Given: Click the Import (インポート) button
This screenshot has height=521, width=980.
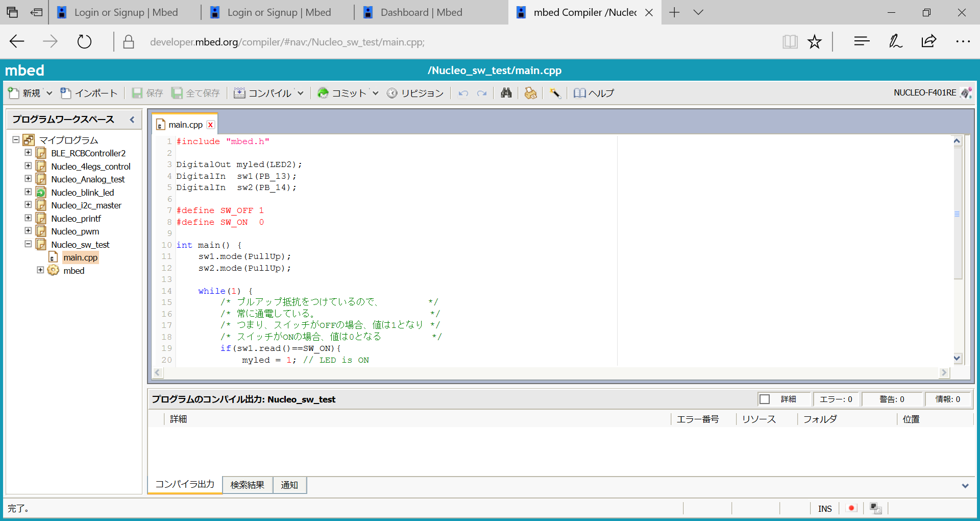Looking at the screenshot, I should point(89,93).
